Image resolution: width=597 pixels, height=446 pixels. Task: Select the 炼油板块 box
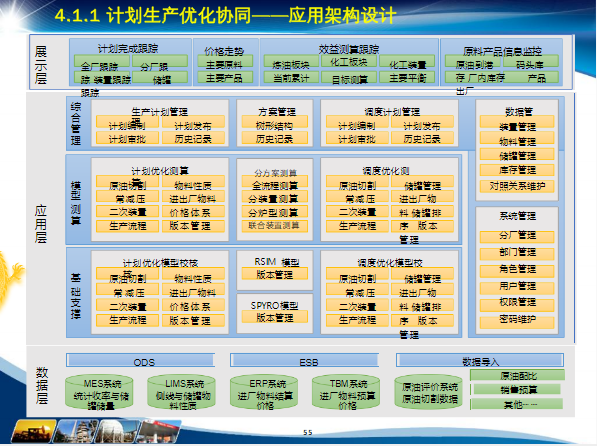point(291,61)
